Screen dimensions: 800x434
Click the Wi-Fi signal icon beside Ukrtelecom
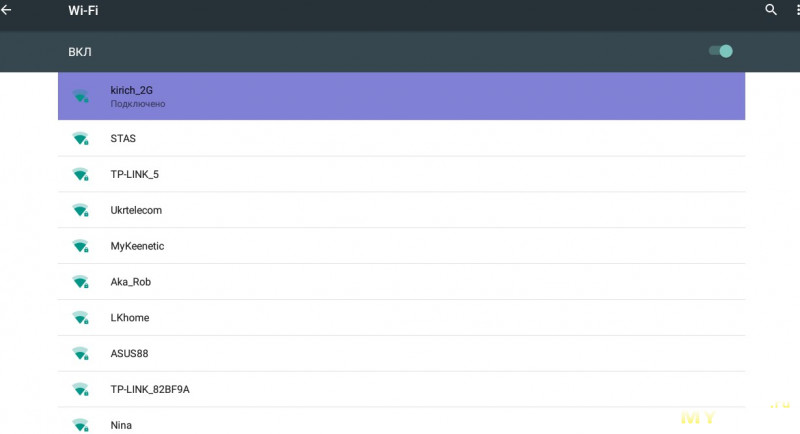(x=81, y=211)
